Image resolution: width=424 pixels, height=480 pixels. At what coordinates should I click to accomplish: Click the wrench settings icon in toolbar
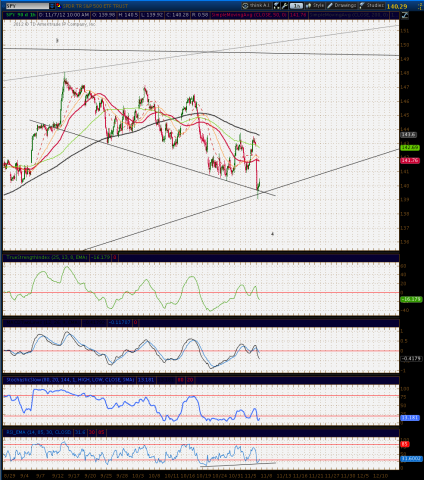coord(284,5)
